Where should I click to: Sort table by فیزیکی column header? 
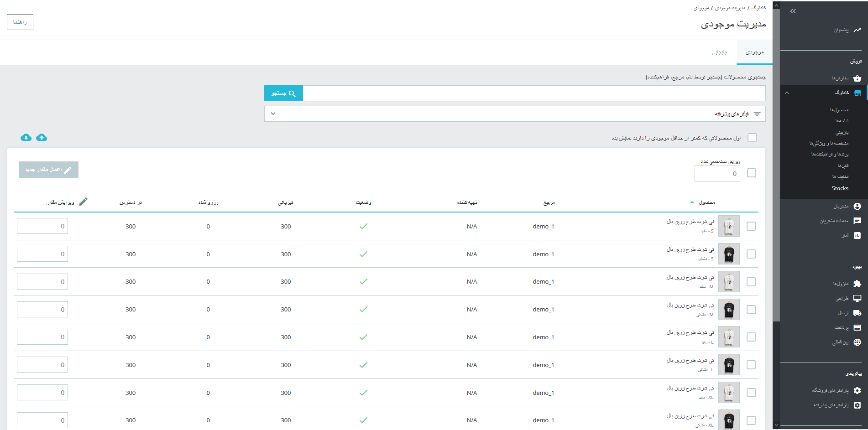286,202
